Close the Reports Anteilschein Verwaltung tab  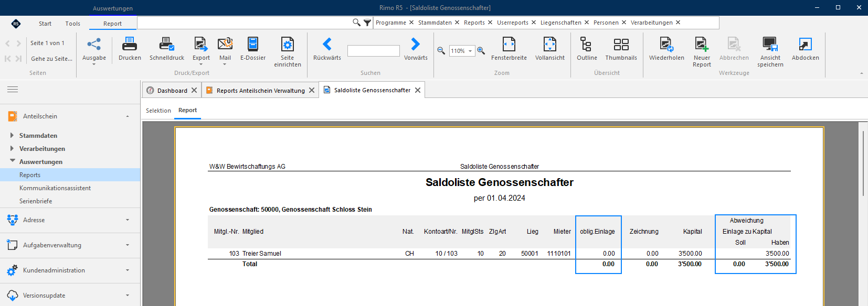click(x=312, y=90)
